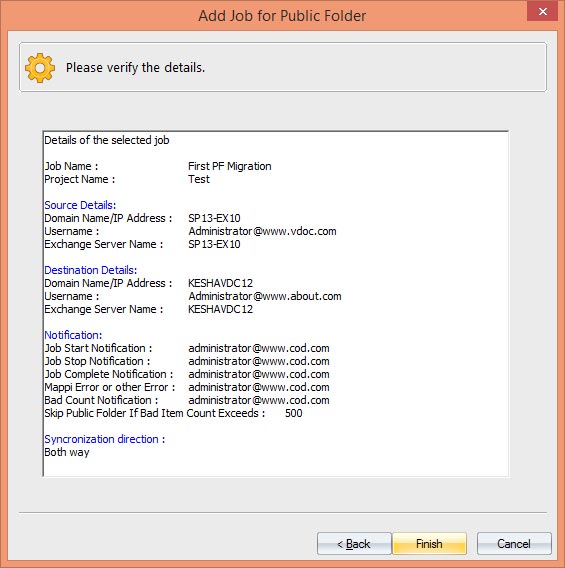This screenshot has width=565, height=568.
Task: Click the Syncronization direction heading
Action: click(x=105, y=439)
